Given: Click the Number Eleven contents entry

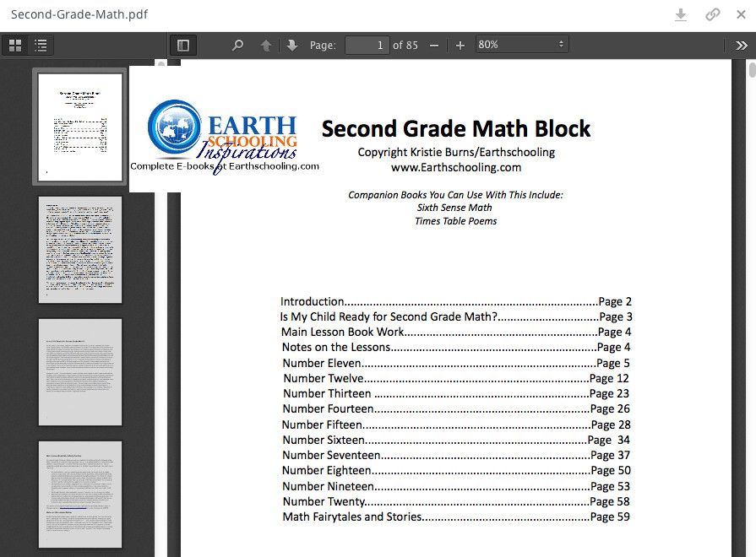Looking at the screenshot, I should (455, 363).
